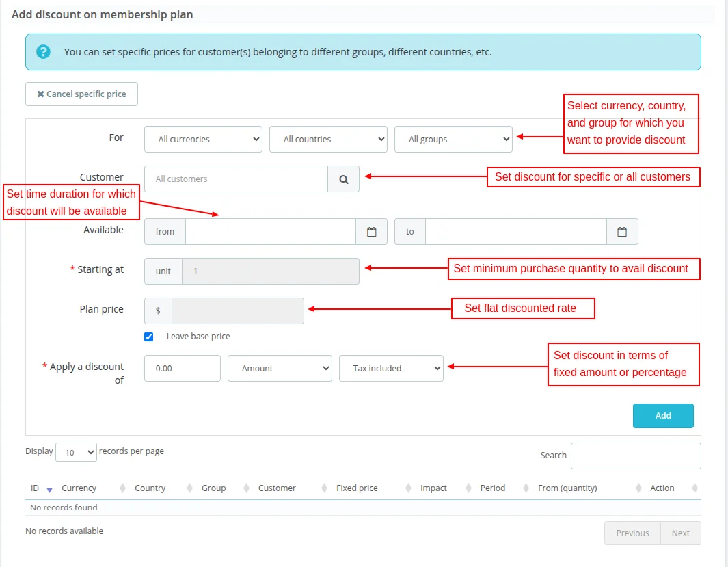The width and height of the screenshot is (728, 567).
Task: Open the 'to' date calendar icon
Action: point(622,232)
